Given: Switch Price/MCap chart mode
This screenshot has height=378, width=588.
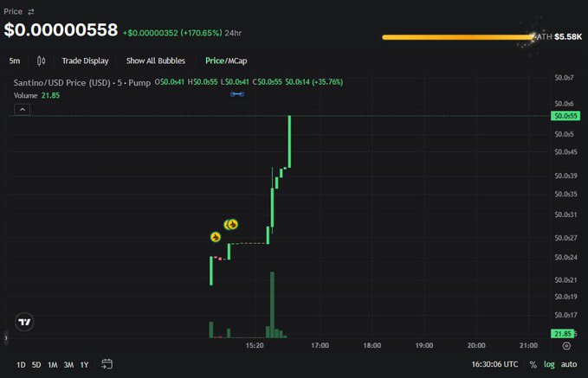Looking at the screenshot, I should (226, 61).
